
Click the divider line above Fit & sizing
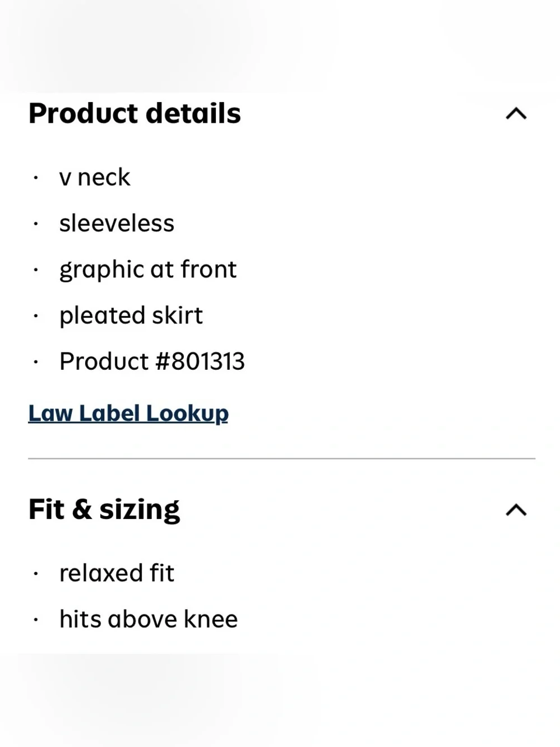tap(282, 458)
